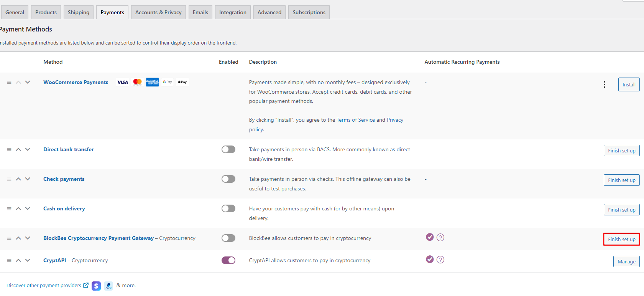Image resolution: width=644 pixels, height=296 pixels.
Task: Move Check payments up with the arrow
Action: [18, 179]
